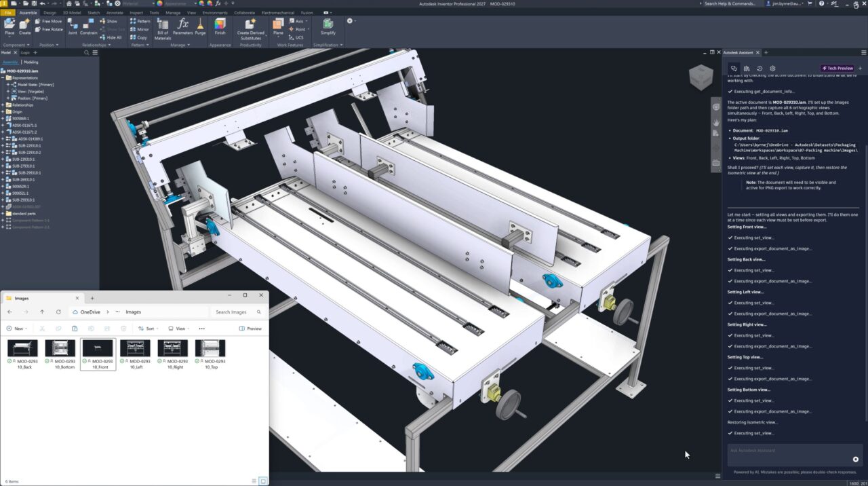868x486 pixels.
Task: Toggle the Preview pane in Images window
Action: coord(250,328)
